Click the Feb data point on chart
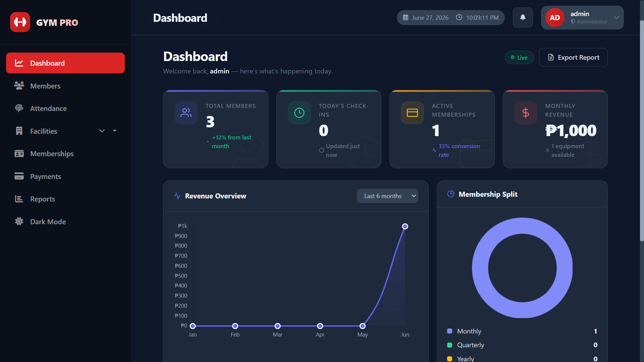Screen dimensions: 644x362 pos(235,326)
